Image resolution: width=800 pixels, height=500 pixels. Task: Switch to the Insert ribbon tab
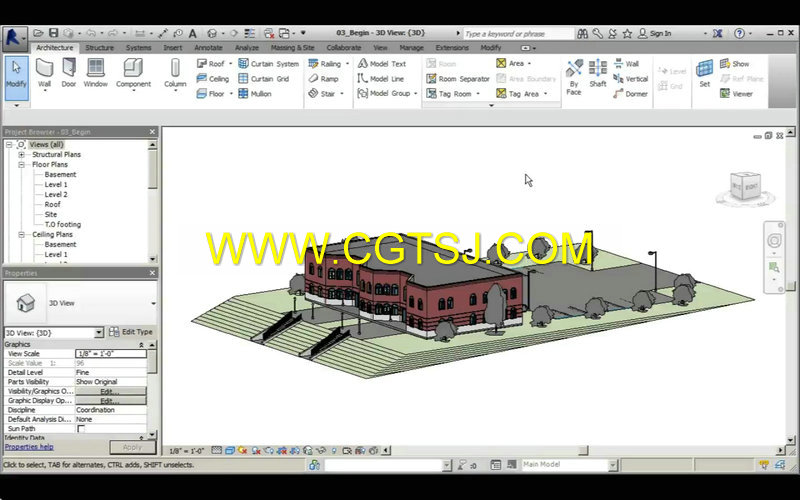point(172,47)
